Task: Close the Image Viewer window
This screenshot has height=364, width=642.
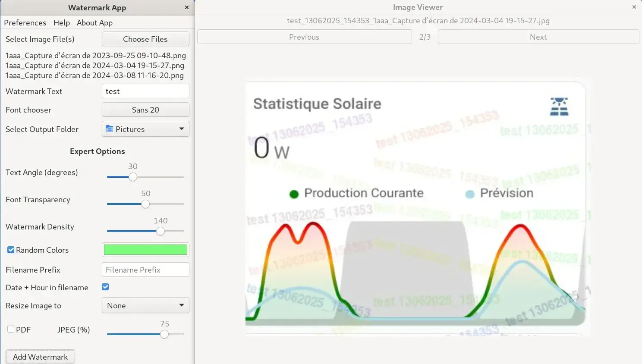Action: 634,7
